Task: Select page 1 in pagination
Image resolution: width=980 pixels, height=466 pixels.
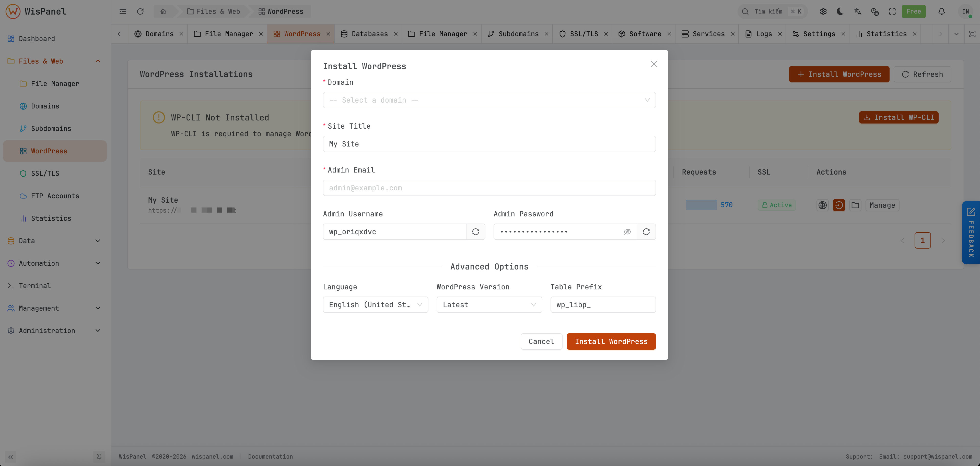Action: (x=923, y=240)
